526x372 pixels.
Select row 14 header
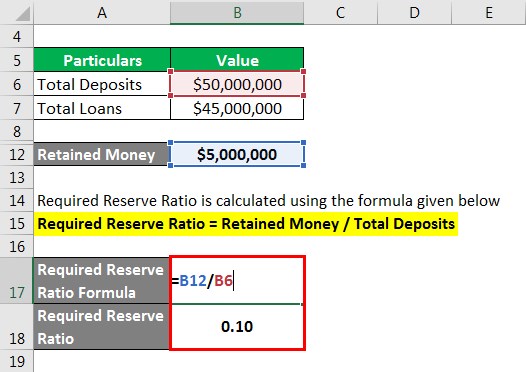point(17,201)
